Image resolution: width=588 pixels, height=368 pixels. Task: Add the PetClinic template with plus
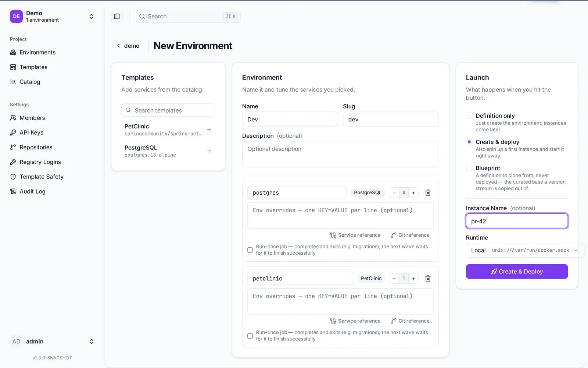pyautogui.click(x=209, y=130)
